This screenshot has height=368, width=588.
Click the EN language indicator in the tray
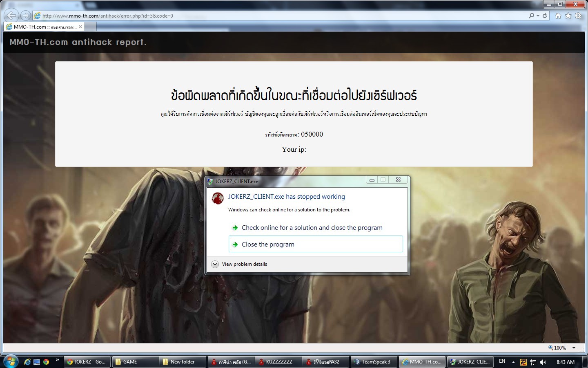(502, 361)
